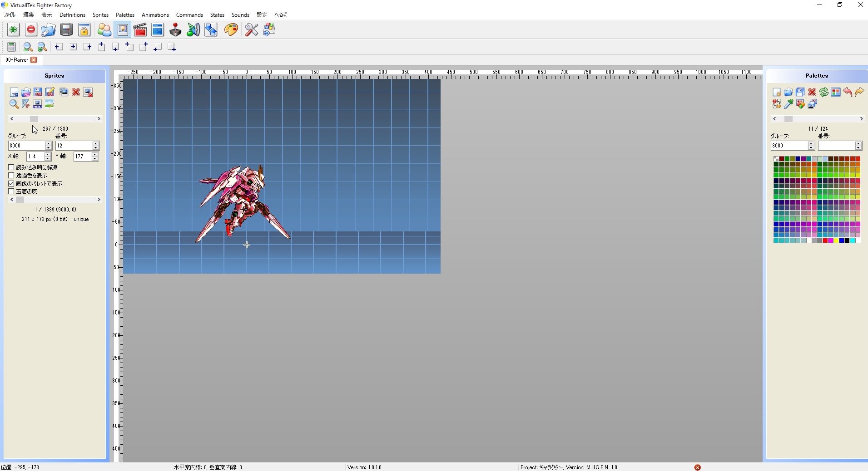Click the wrench and screwdriver tools icon
868x471 pixels.
click(x=251, y=30)
